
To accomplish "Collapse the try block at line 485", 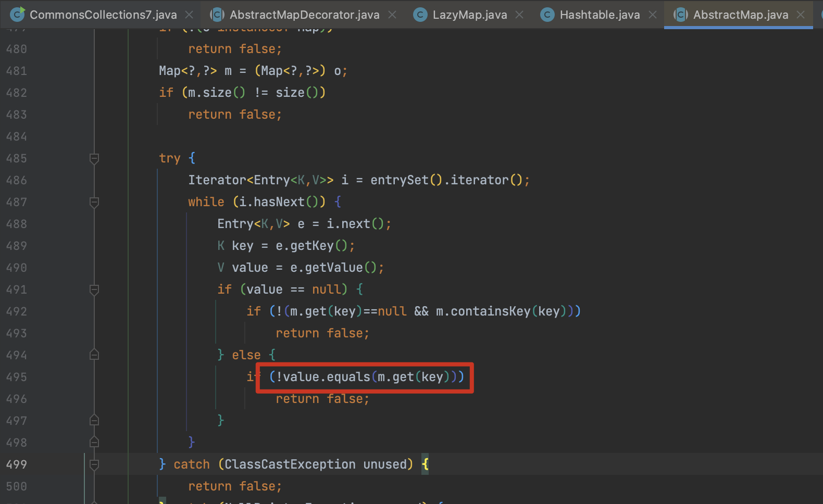I will 94,158.
